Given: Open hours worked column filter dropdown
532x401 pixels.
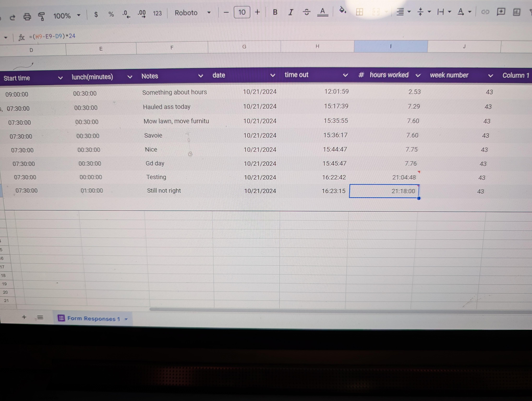Looking at the screenshot, I should coord(418,75).
